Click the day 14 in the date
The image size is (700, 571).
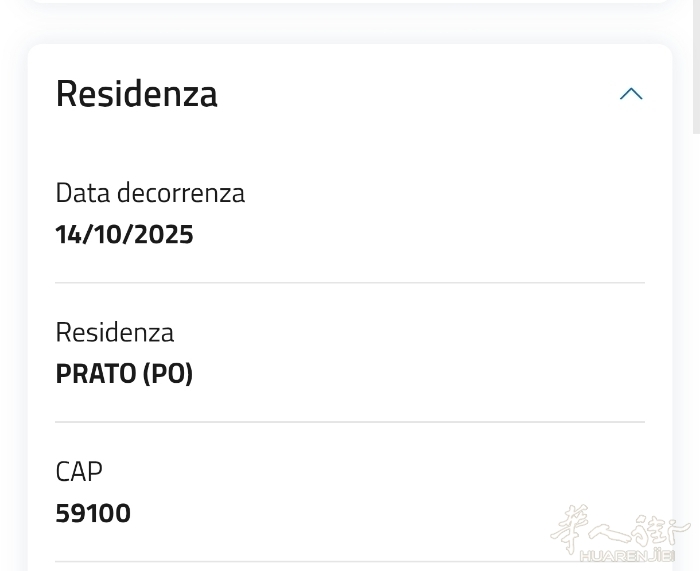tap(67, 235)
